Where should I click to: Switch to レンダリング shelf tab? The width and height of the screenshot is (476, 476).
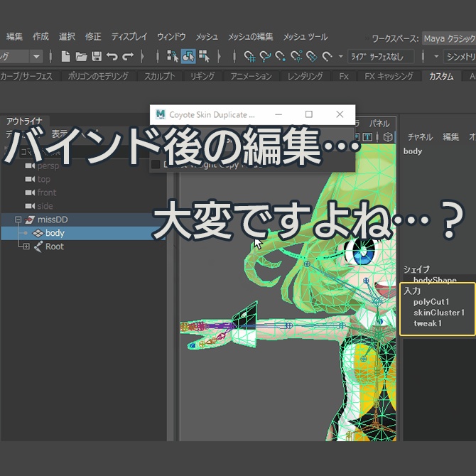tap(305, 76)
